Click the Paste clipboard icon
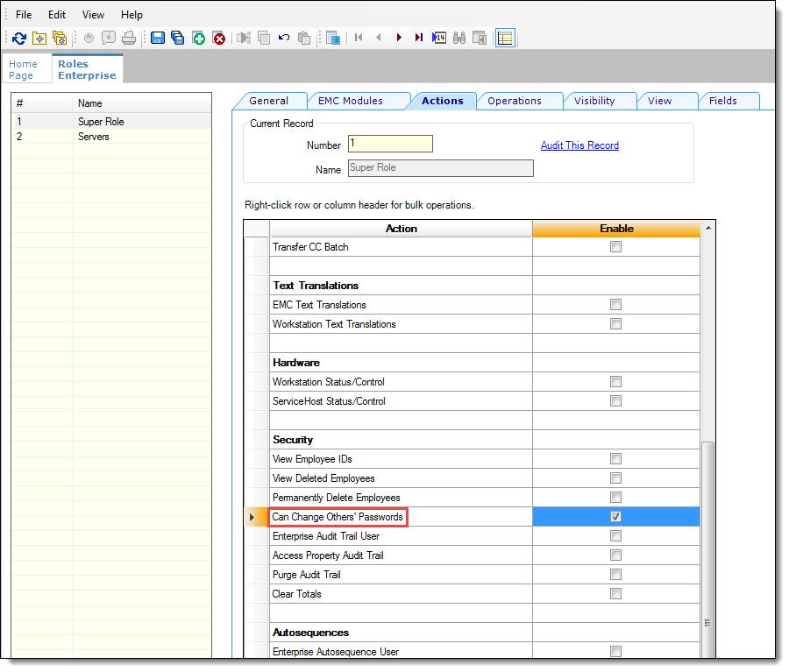789x672 pixels. 304,38
